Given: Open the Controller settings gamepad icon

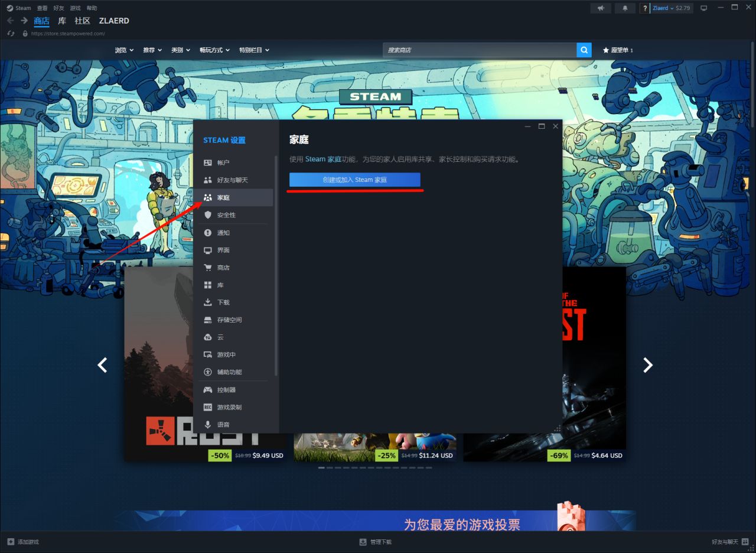Looking at the screenshot, I should coord(208,390).
